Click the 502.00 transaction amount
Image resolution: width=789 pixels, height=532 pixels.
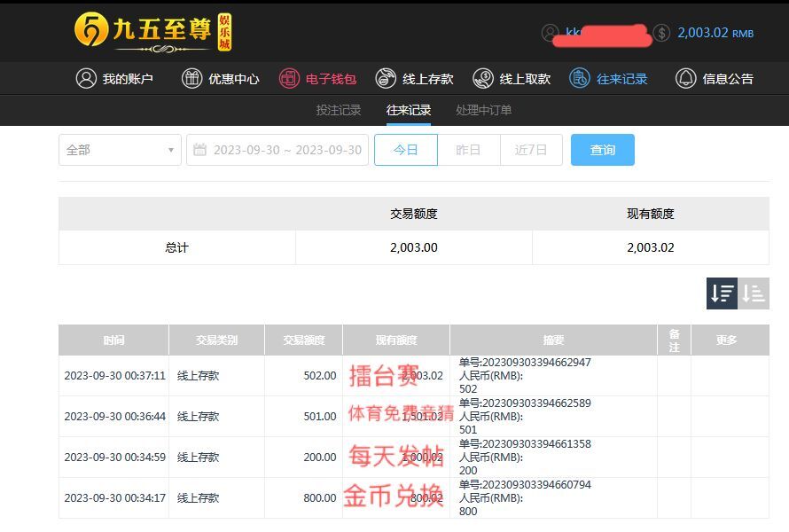[x=320, y=375]
